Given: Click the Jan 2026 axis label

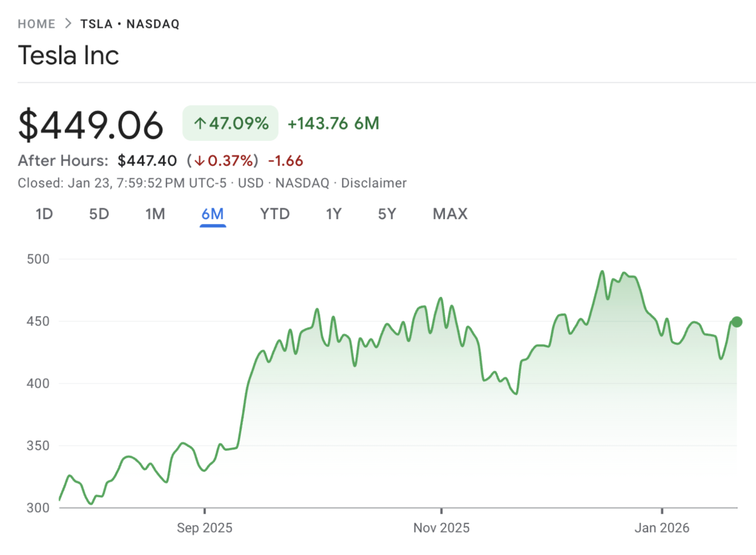Looking at the screenshot, I should tap(662, 528).
